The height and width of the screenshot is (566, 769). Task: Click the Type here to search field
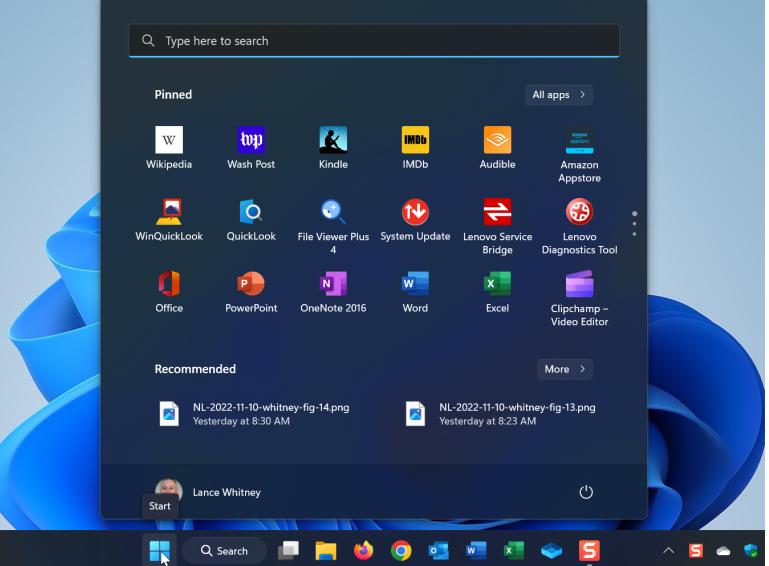tap(374, 41)
